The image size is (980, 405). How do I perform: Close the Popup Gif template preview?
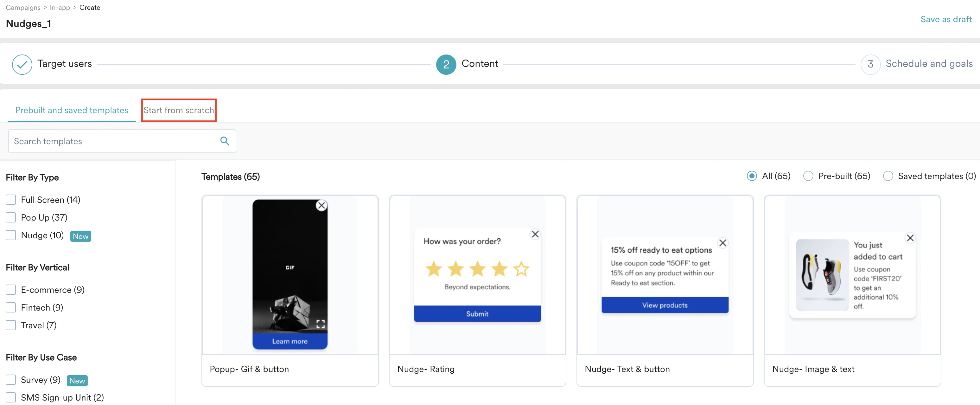pyautogui.click(x=321, y=206)
